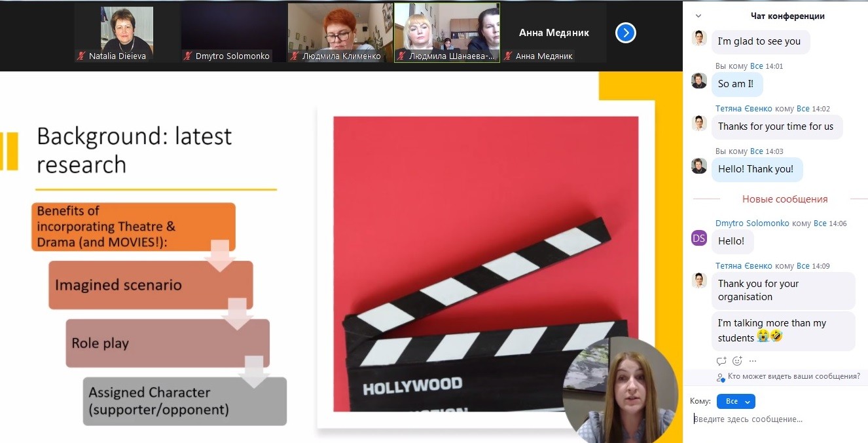Image resolution: width=868 pixels, height=443 pixels.
Task: Select Dmytro Solomonko's dark video tile
Action: 234,33
